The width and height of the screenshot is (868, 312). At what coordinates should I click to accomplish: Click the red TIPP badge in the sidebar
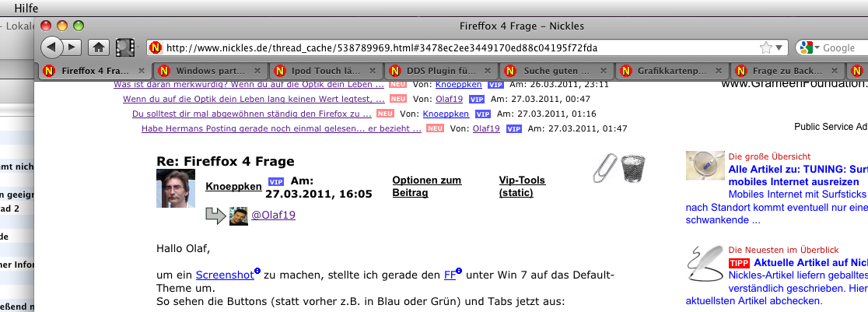[739, 263]
